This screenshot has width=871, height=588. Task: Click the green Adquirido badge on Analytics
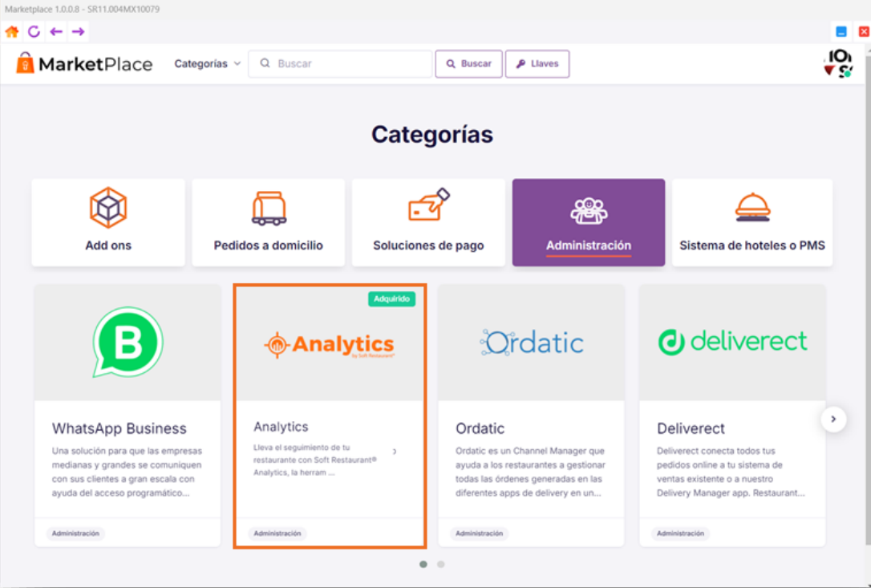pos(391,299)
